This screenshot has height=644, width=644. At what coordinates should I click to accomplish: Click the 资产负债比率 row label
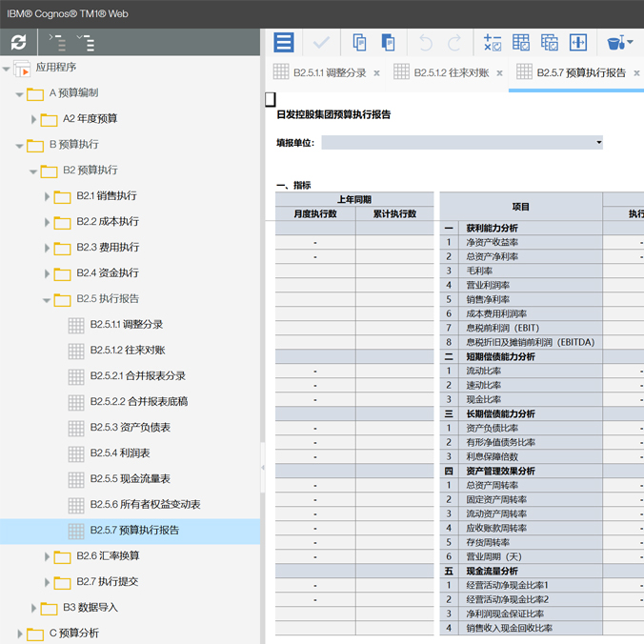(492, 428)
